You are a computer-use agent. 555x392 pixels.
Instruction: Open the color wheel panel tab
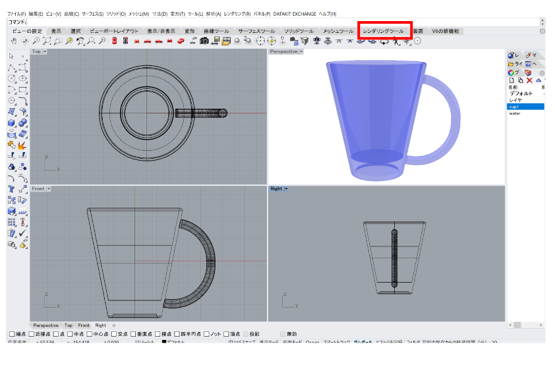513,72
